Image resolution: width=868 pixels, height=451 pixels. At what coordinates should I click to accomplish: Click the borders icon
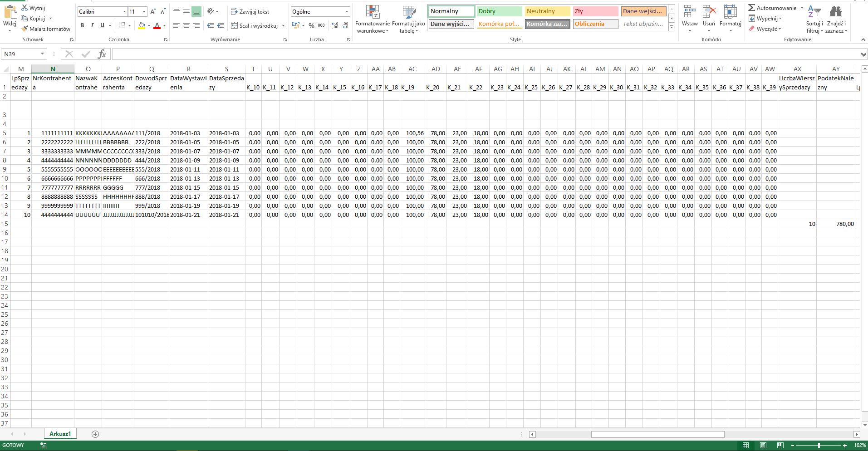122,25
